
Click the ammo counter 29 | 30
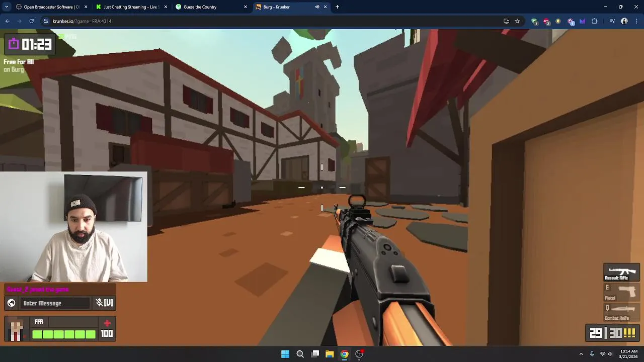pyautogui.click(x=613, y=333)
